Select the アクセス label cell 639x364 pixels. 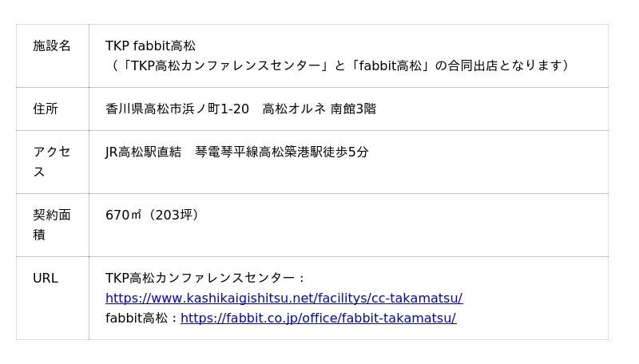point(53,162)
